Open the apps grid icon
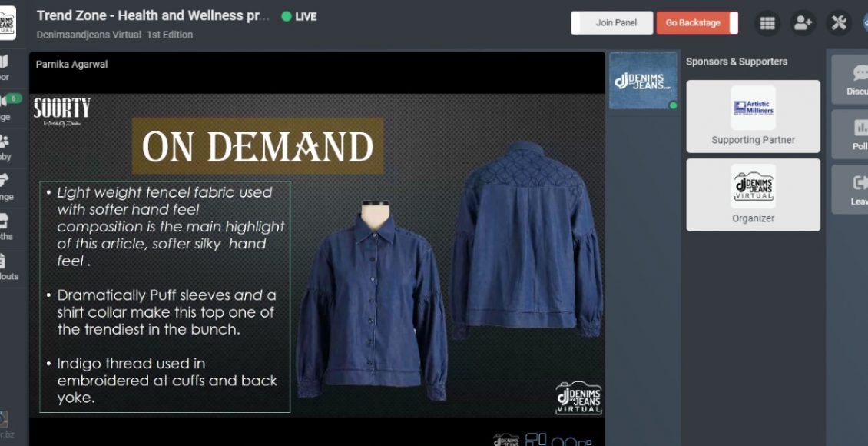This screenshot has width=868, height=446. (x=767, y=23)
